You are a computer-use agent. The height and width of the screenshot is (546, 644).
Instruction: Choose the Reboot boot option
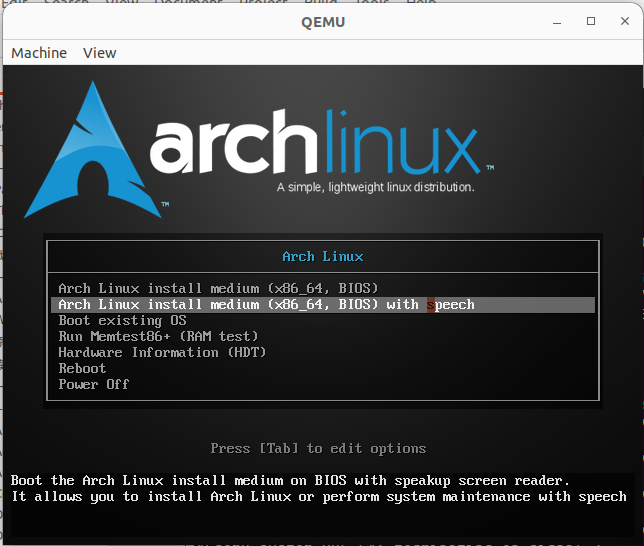(x=82, y=369)
